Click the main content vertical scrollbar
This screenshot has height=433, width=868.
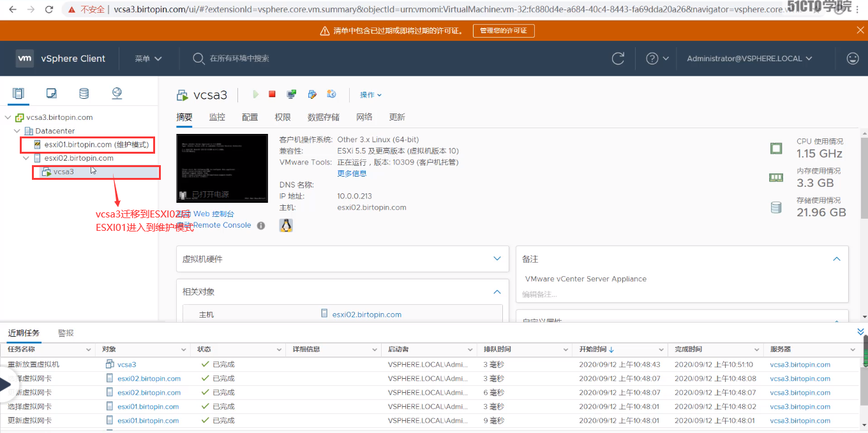(x=863, y=179)
